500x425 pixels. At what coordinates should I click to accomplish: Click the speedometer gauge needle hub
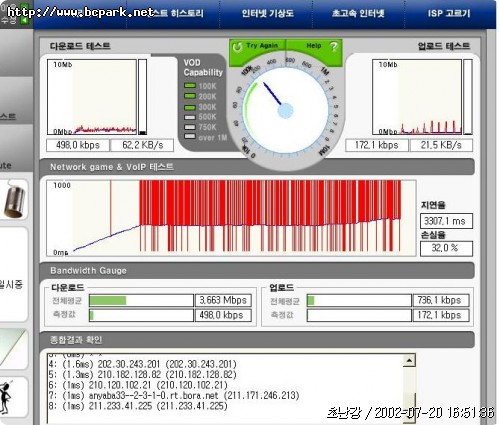[285, 111]
